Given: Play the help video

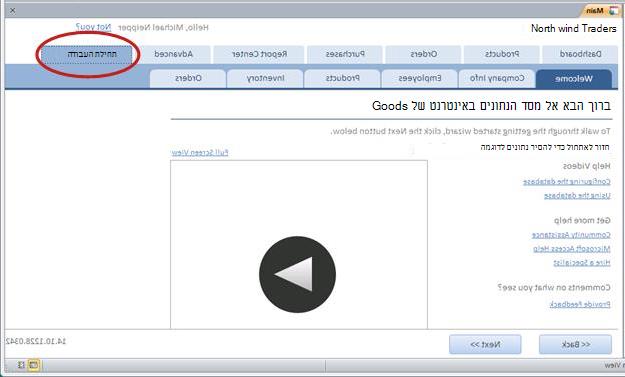Looking at the screenshot, I should tap(297, 274).
